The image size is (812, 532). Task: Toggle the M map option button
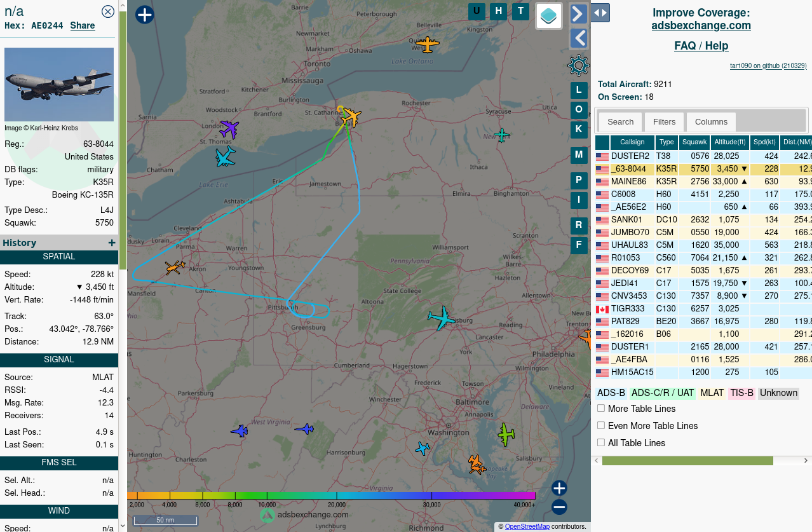(x=579, y=154)
